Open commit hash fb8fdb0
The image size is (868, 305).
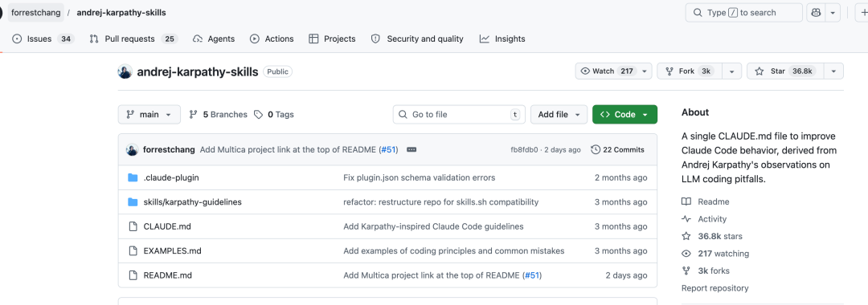tap(524, 150)
